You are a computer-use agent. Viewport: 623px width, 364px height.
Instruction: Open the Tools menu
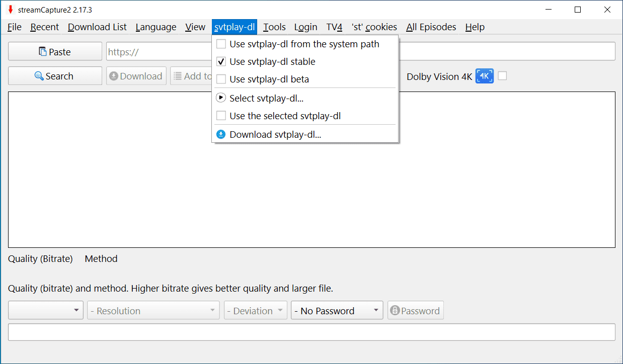tap(274, 27)
